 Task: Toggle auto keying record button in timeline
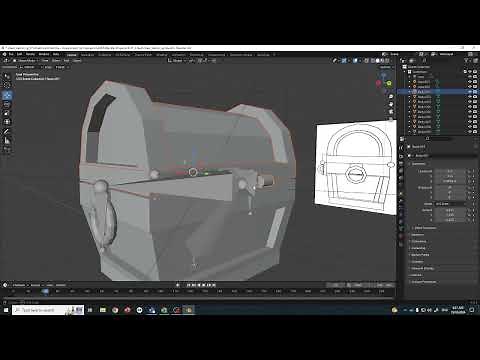point(178,285)
